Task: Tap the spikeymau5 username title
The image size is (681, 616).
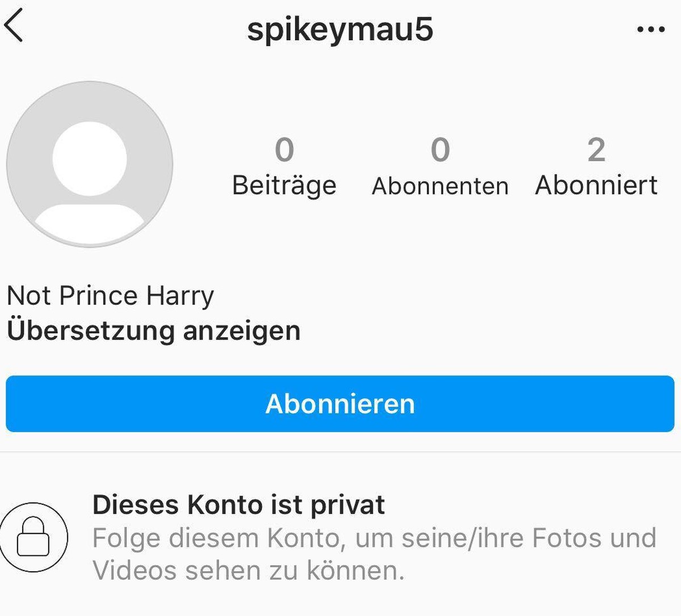Action: coord(340,30)
